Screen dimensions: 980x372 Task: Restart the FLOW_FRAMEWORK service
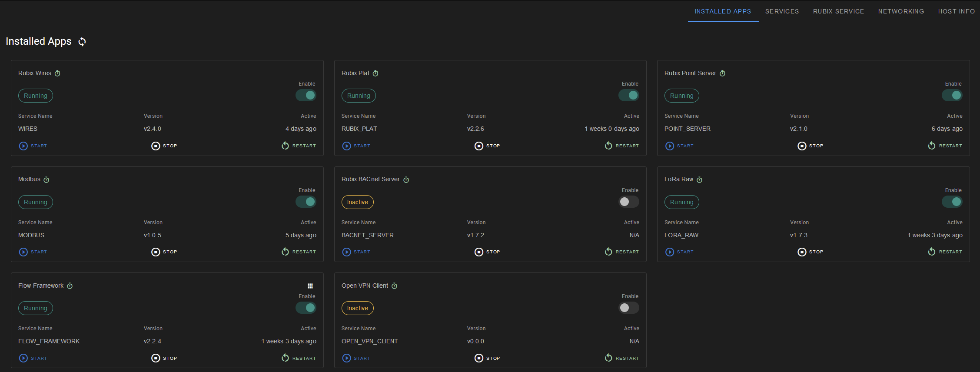click(299, 359)
